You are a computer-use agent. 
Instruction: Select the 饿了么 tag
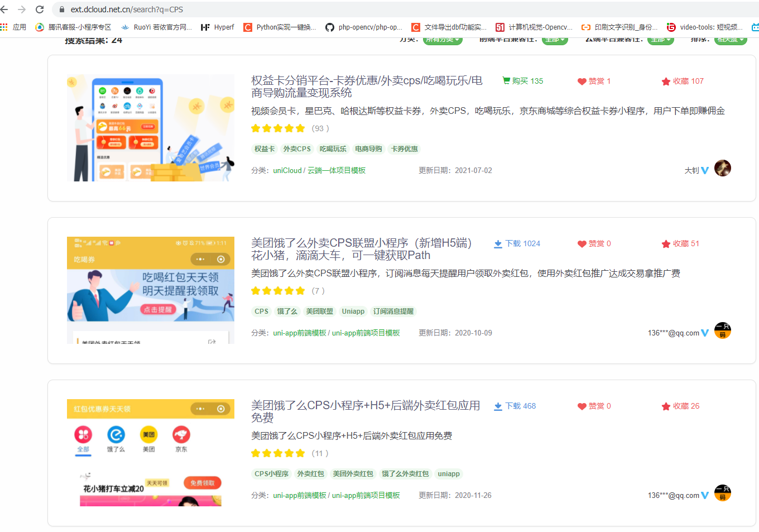click(x=287, y=311)
